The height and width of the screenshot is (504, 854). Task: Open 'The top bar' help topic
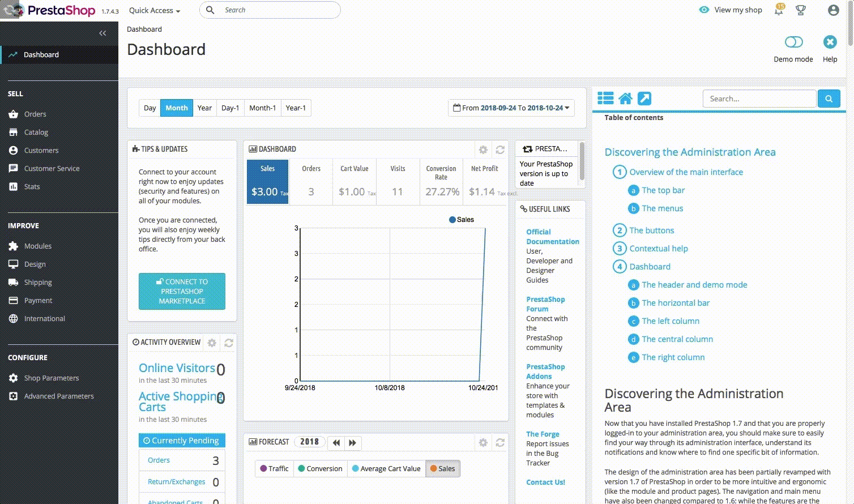pyautogui.click(x=663, y=190)
